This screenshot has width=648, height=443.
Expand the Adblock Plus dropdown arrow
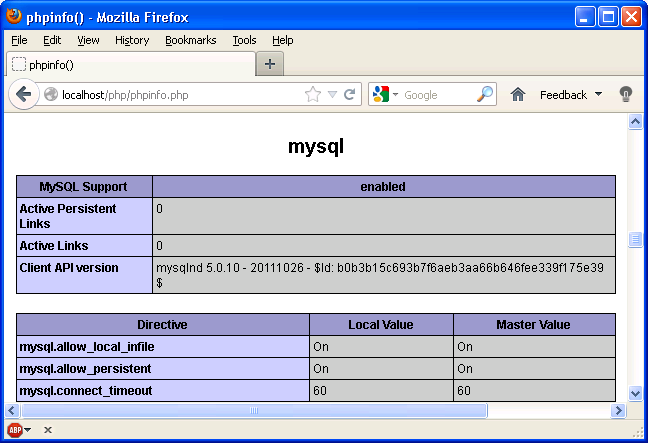(27, 430)
